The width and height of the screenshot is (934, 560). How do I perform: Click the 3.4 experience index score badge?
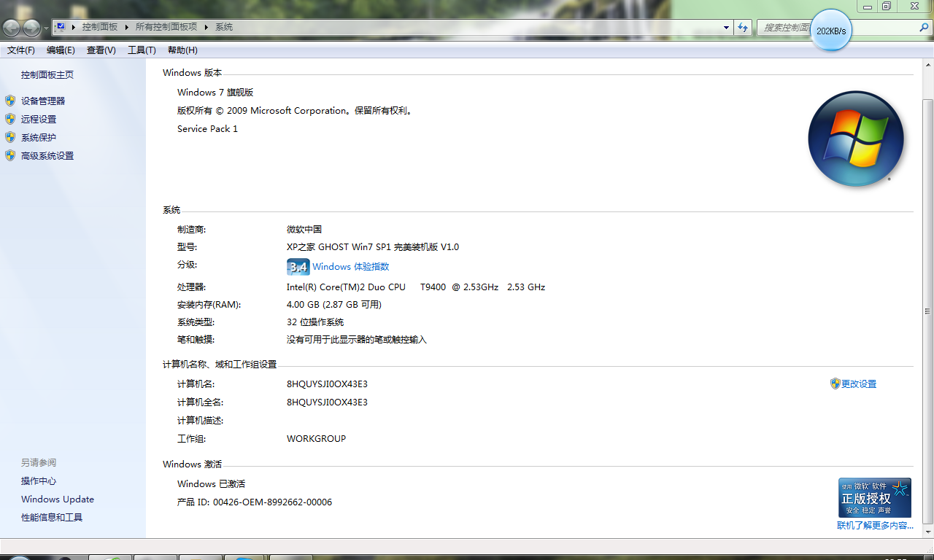point(298,267)
